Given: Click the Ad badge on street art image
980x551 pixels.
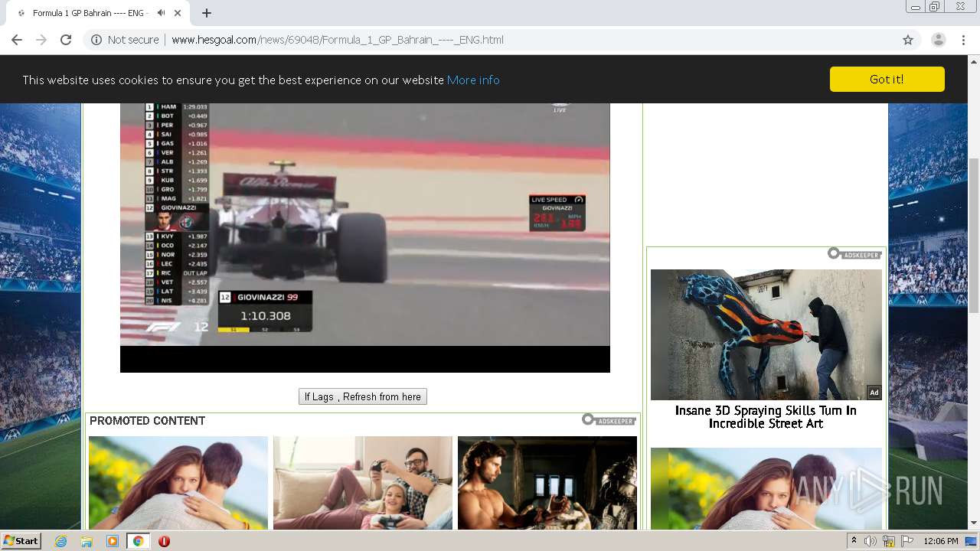Looking at the screenshot, I should point(874,393).
